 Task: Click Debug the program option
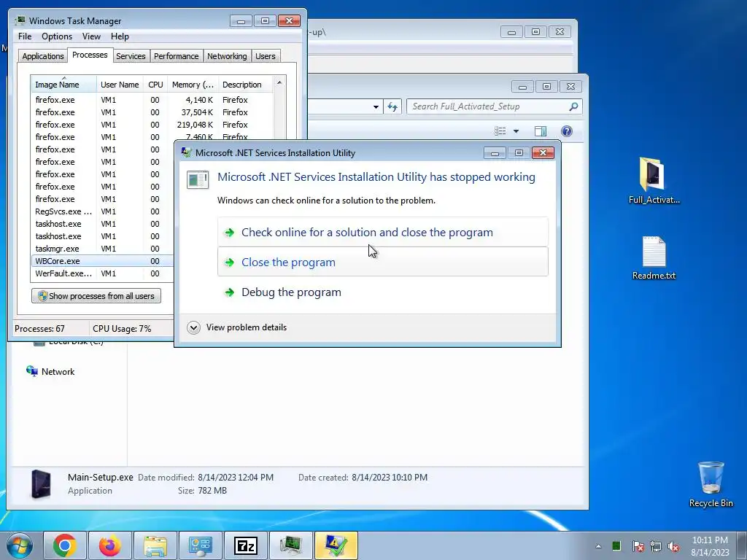pyautogui.click(x=382, y=292)
